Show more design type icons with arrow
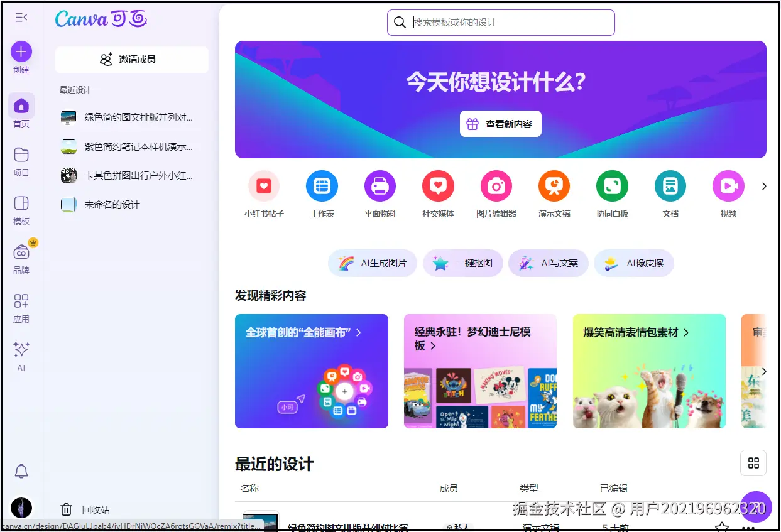 (764, 186)
